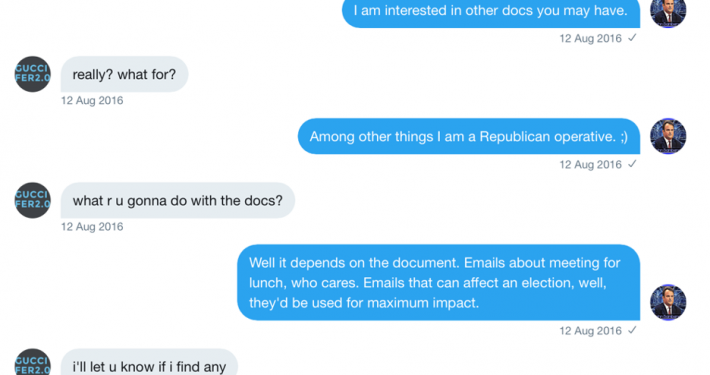
Task: Select "I am interested in other docs" bubble
Action: [491, 14]
